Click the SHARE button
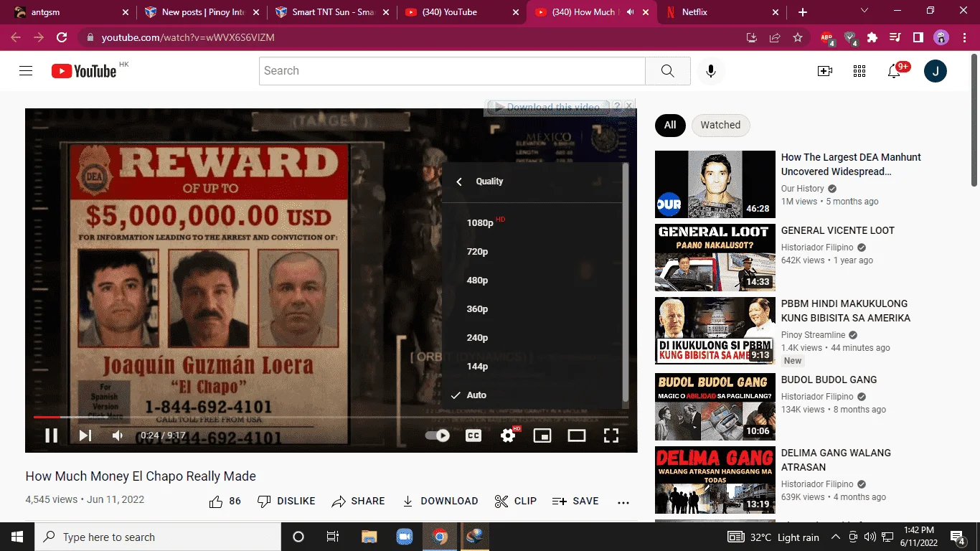The image size is (980, 551). 358,501
